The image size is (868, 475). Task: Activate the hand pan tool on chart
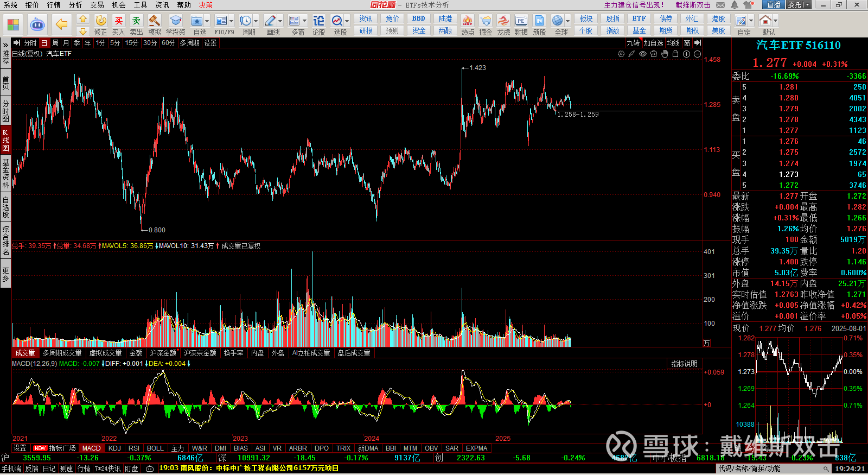click(x=665, y=54)
